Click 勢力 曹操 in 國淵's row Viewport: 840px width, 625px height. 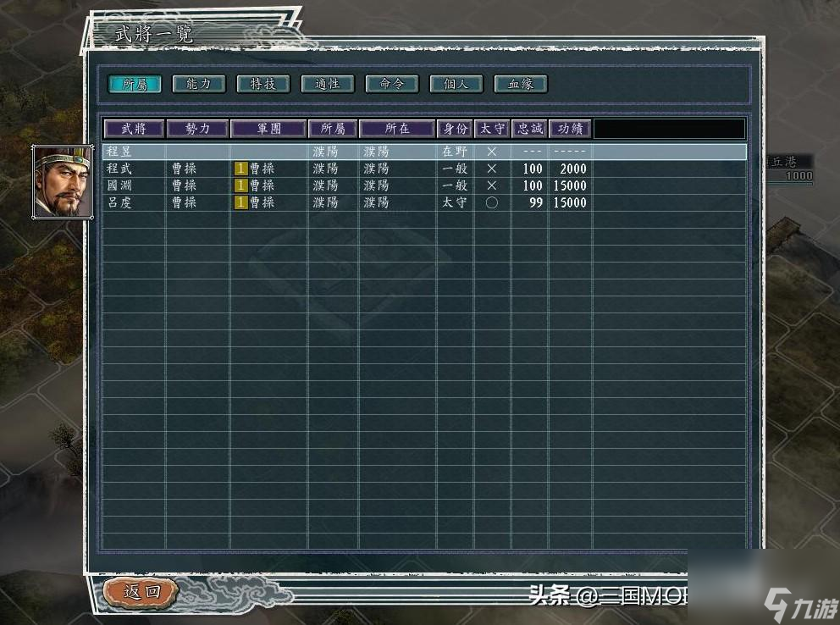tap(185, 185)
